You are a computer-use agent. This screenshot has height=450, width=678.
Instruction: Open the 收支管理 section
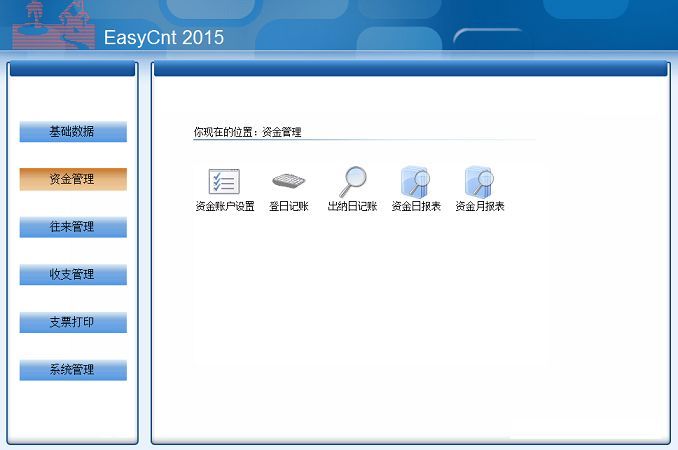(73, 275)
